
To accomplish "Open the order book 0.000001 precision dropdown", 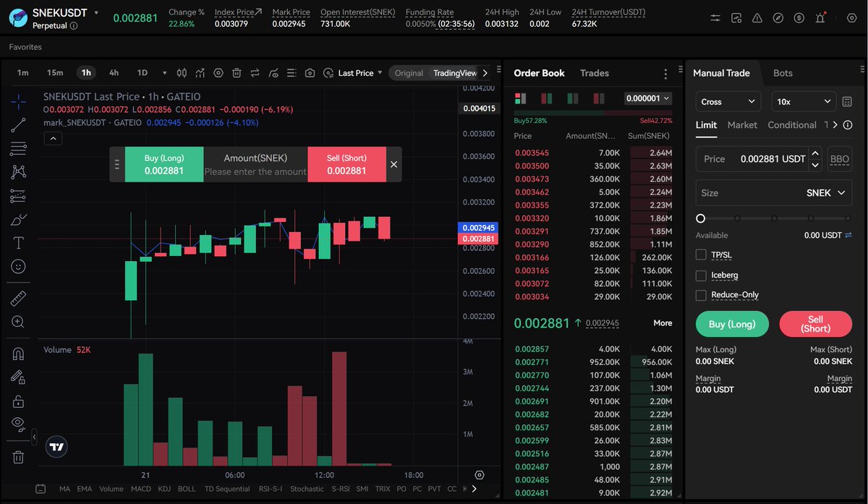I will [x=648, y=98].
